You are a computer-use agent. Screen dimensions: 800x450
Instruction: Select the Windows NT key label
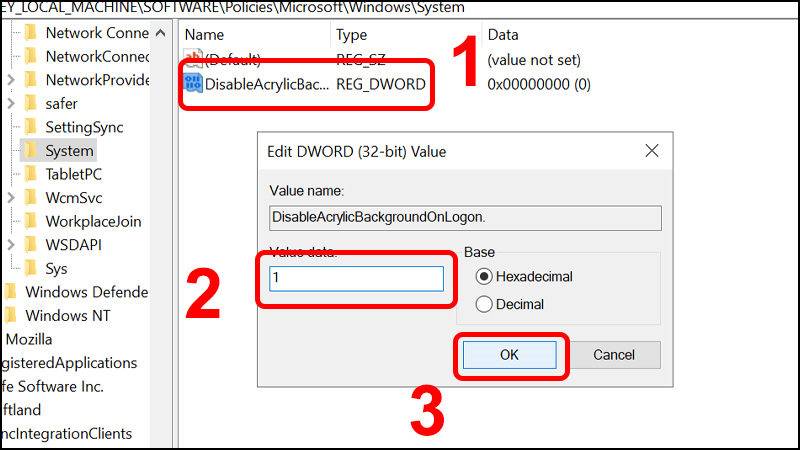[68, 315]
